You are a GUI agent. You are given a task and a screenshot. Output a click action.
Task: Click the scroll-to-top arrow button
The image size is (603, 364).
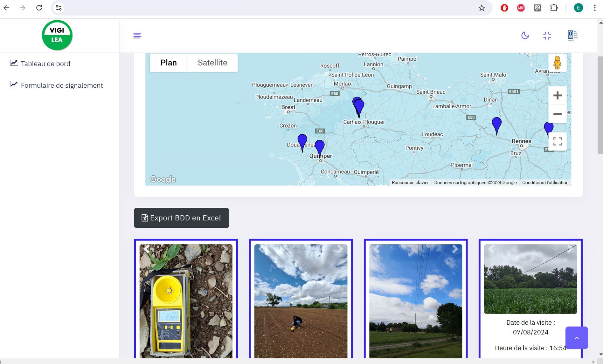576,338
